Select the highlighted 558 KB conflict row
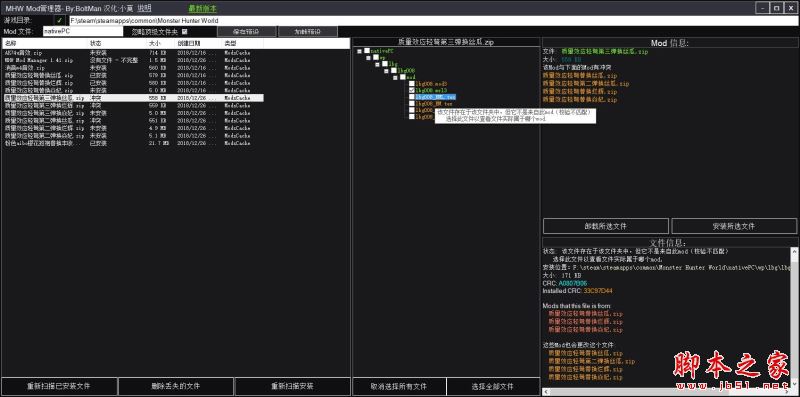 point(133,97)
